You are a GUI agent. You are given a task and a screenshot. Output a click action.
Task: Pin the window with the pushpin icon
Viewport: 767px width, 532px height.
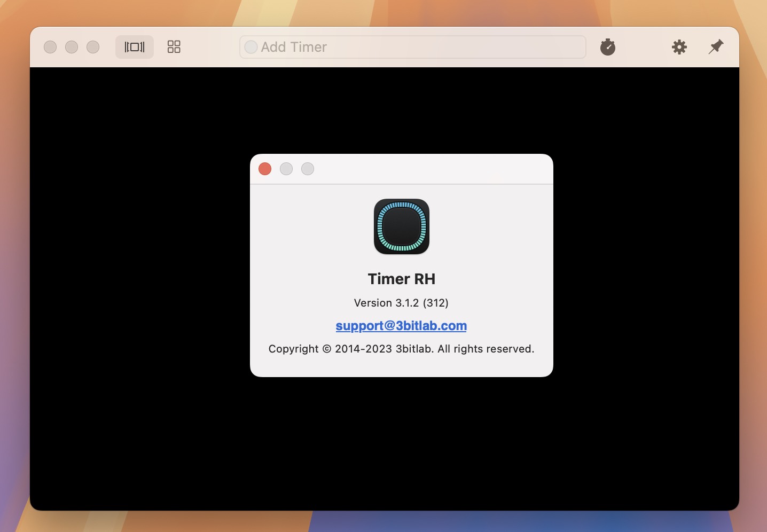point(716,47)
